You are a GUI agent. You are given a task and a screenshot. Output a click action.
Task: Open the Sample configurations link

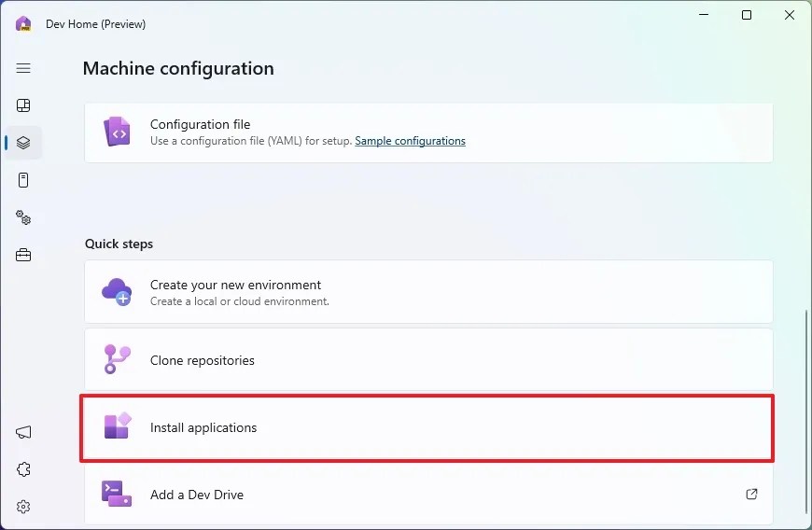point(410,141)
